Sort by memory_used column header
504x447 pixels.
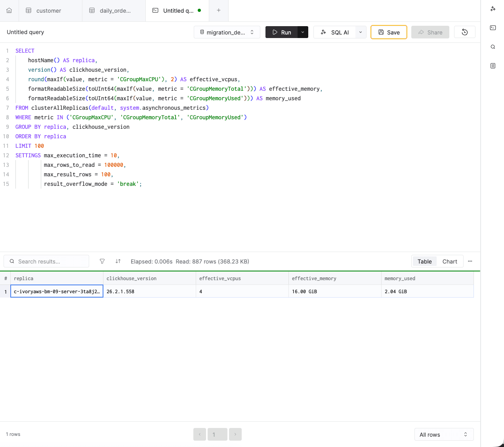427,278
